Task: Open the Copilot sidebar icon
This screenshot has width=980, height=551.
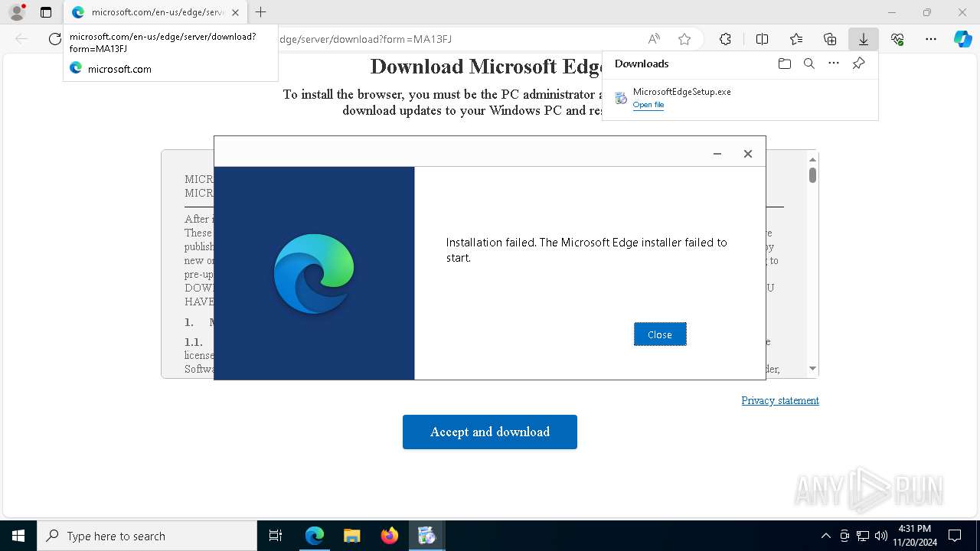Action: tap(962, 39)
